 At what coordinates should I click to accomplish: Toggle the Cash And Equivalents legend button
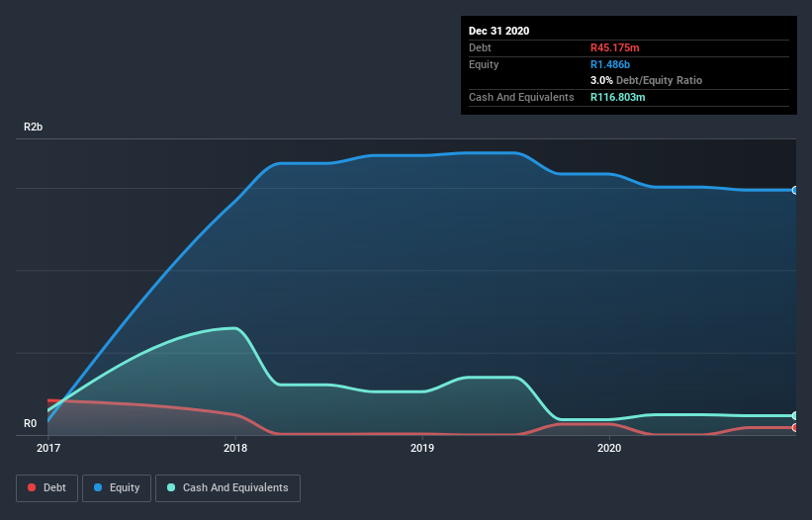pyautogui.click(x=227, y=488)
